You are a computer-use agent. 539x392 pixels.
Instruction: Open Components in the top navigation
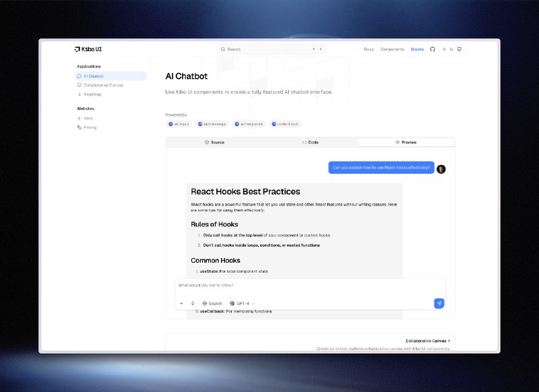(x=392, y=49)
